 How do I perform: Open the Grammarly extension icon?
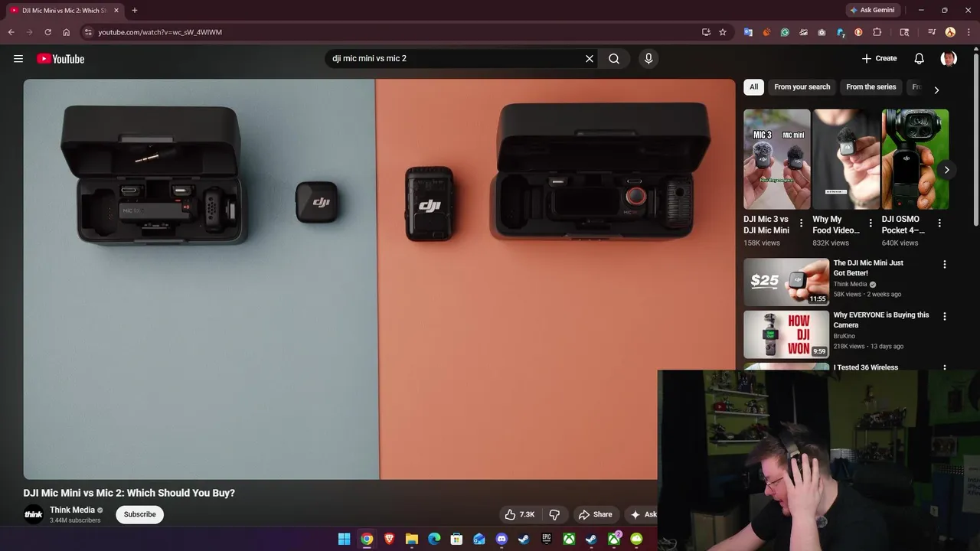coord(785,32)
